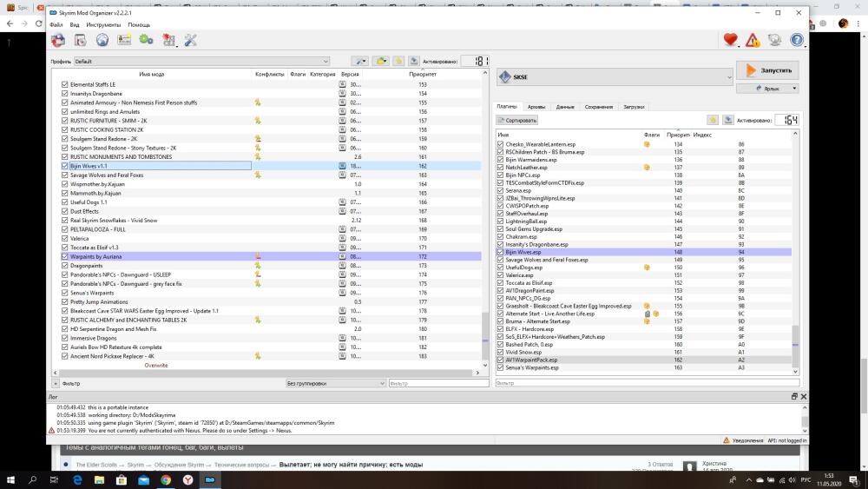
Task: Click the Запустить run button
Action: tap(767, 70)
